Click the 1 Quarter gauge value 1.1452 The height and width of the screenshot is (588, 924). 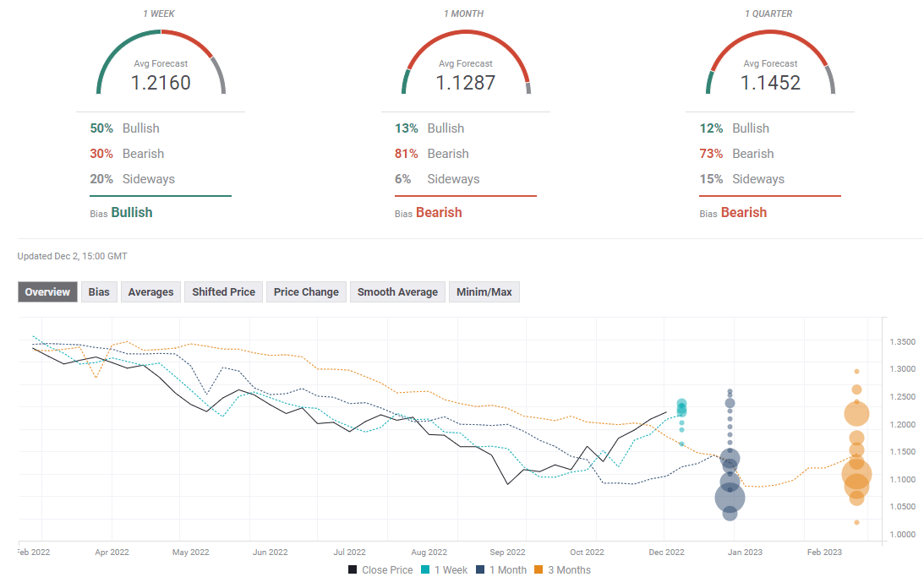point(770,83)
